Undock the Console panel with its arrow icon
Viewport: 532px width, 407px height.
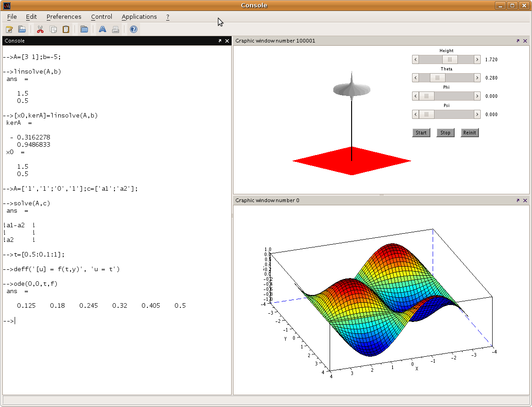pos(220,41)
